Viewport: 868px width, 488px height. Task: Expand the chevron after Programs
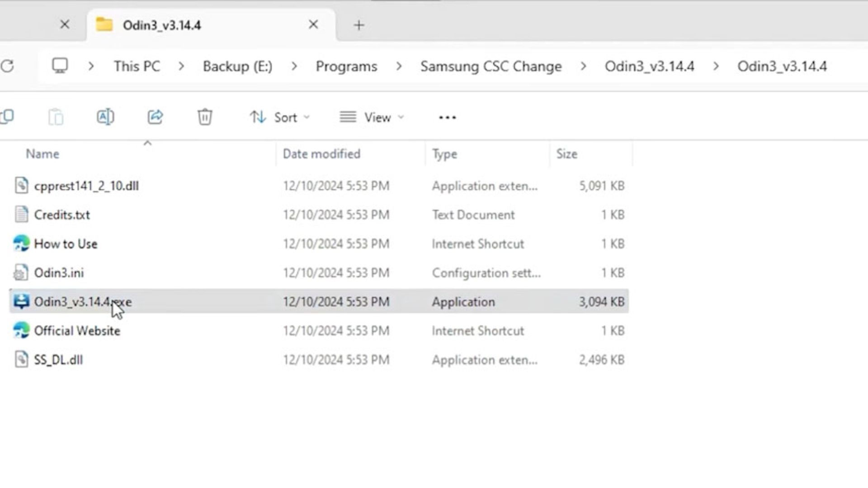(399, 66)
